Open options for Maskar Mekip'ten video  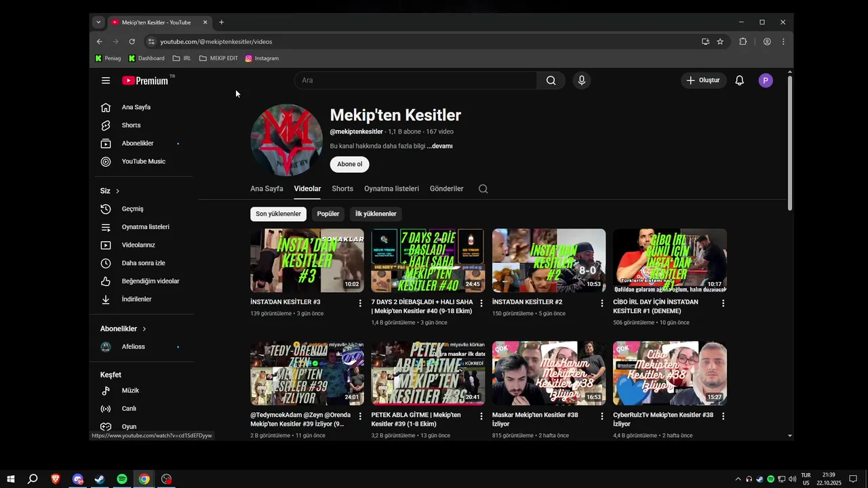[601, 416]
